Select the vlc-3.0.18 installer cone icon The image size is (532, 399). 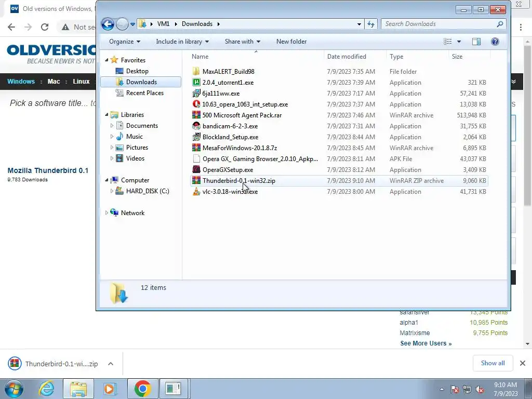tap(196, 191)
